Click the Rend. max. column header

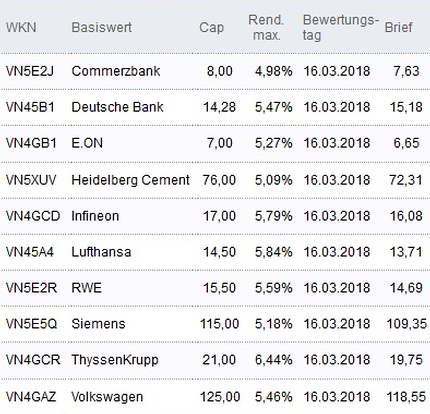(x=266, y=27)
